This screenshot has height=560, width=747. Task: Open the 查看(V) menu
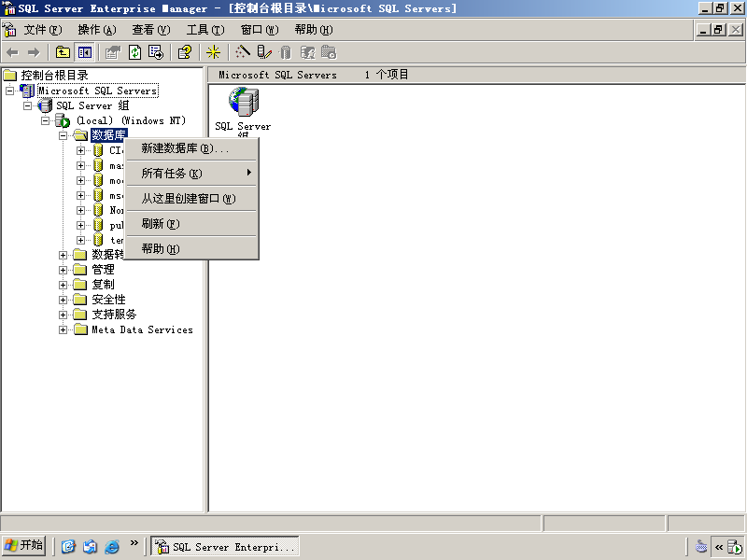pyautogui.click(x=151, y=30)
